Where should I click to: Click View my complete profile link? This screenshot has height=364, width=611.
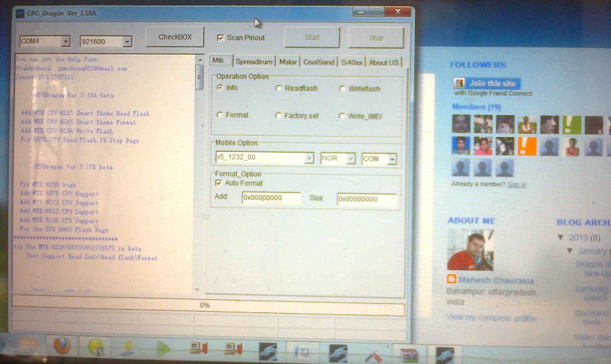[491, 318]
